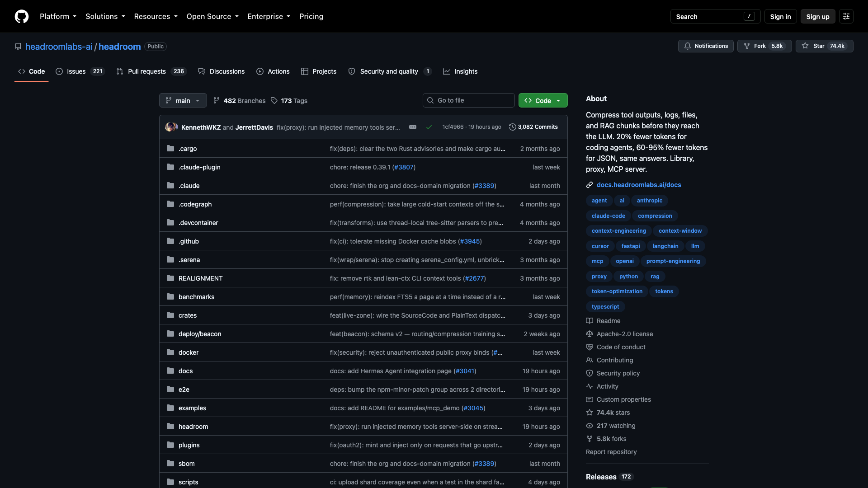The height and width of the screenshot is (488, 868).
Task: Expand the Platform menu
Action: 58,16
